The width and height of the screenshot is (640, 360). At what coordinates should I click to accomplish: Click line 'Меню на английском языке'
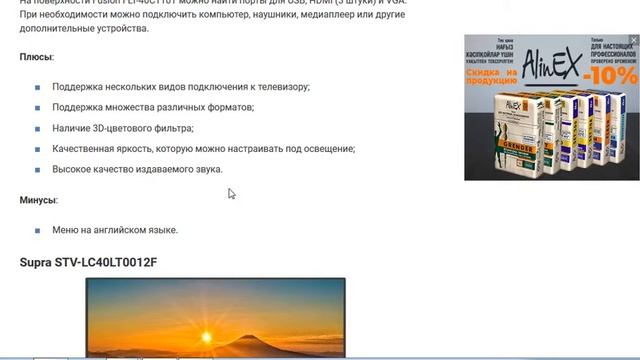[x=115, y=230]
